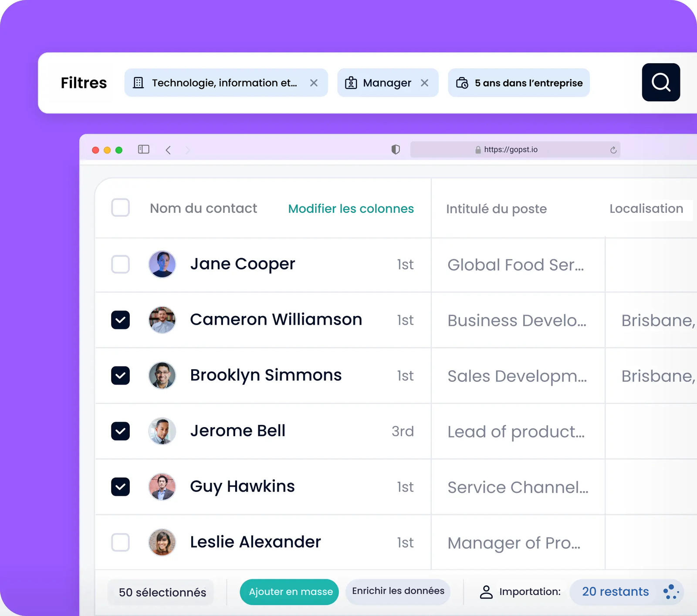The image size is (697, 616).
Task: Remove the Manager filter chip
Action: click(x=425, y=83)
